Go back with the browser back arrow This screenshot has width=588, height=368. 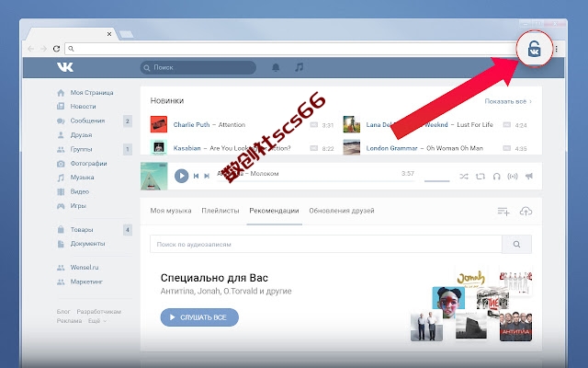tap(30, 49)
